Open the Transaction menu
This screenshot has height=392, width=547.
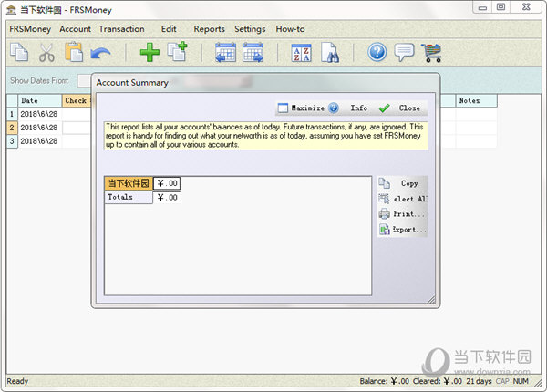[121, 29]
